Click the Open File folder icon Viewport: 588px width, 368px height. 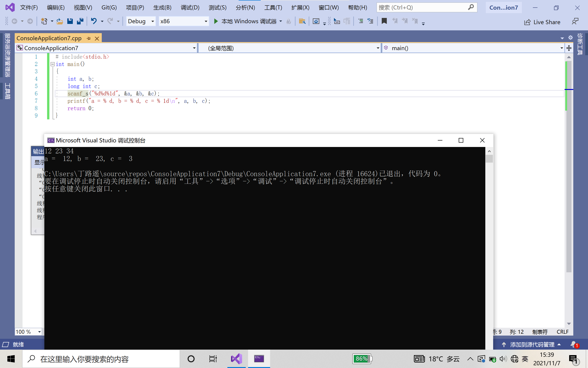(x=59, y=21)
